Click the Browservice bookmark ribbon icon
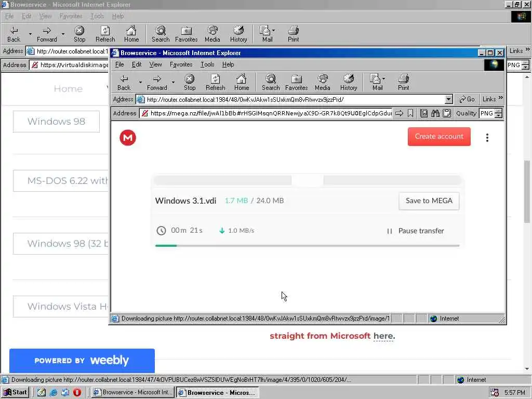The width and height of the screenshot is (532, 399). [410, 113]
